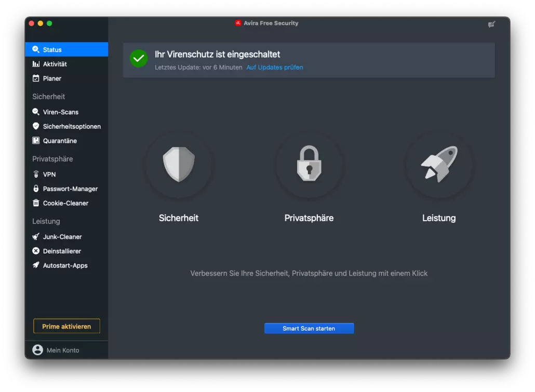Click the Leistung rocket circle

pos(439,166)
